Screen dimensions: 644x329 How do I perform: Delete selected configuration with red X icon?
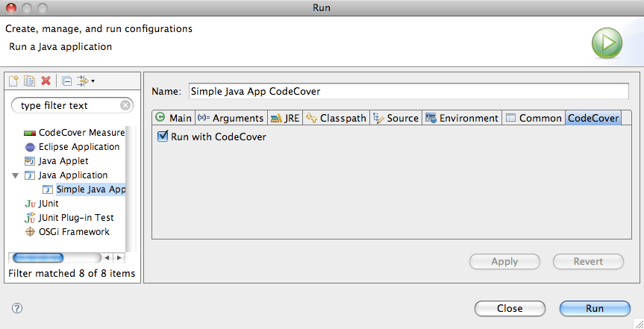click(46, 81)
